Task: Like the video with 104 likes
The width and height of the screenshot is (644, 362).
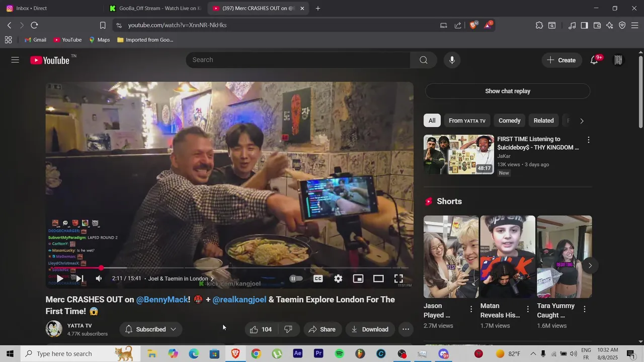Action: click(261, 329)
